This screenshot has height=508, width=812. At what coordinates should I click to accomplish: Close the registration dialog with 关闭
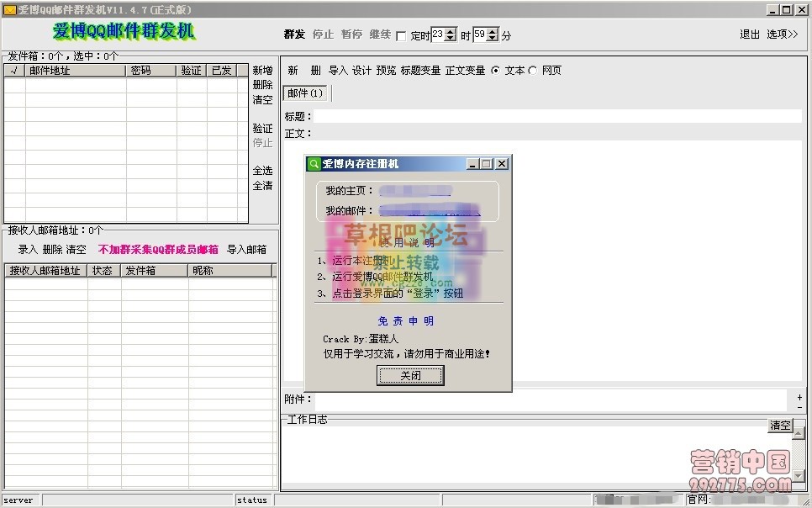point(410,375)
